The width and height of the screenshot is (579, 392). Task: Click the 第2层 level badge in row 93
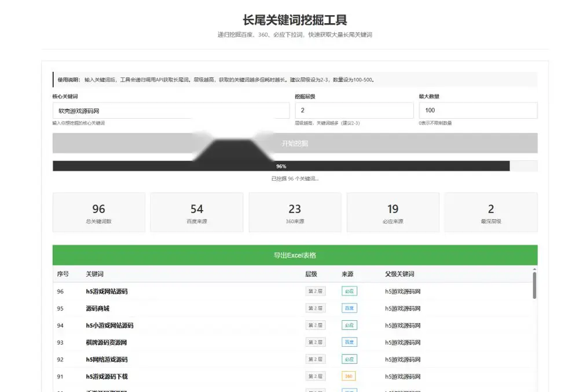coord(316,342)
